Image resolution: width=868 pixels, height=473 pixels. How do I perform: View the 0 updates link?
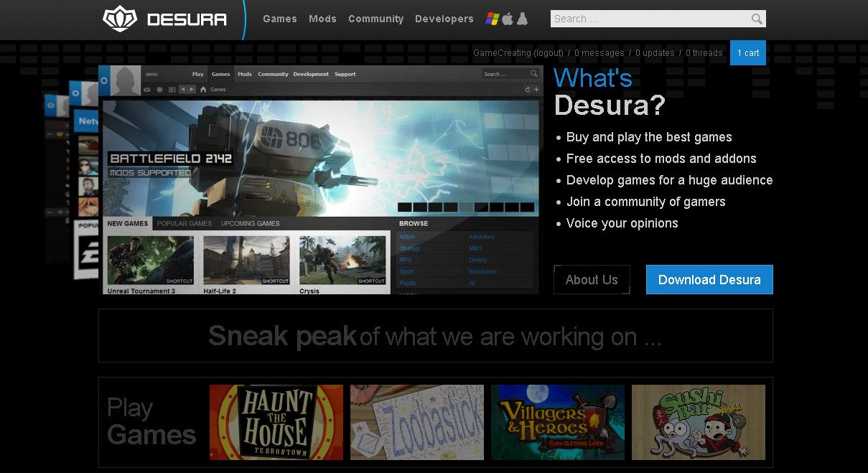point(655,53)
